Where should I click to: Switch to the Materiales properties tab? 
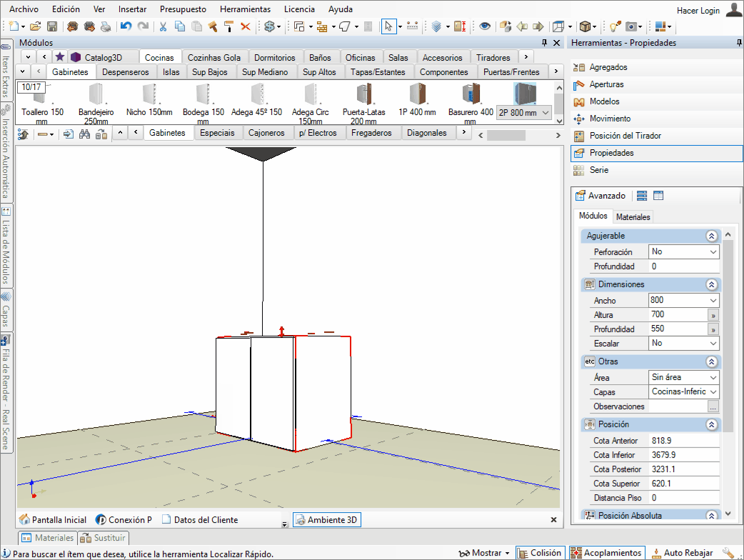click(x=633, y=217)
